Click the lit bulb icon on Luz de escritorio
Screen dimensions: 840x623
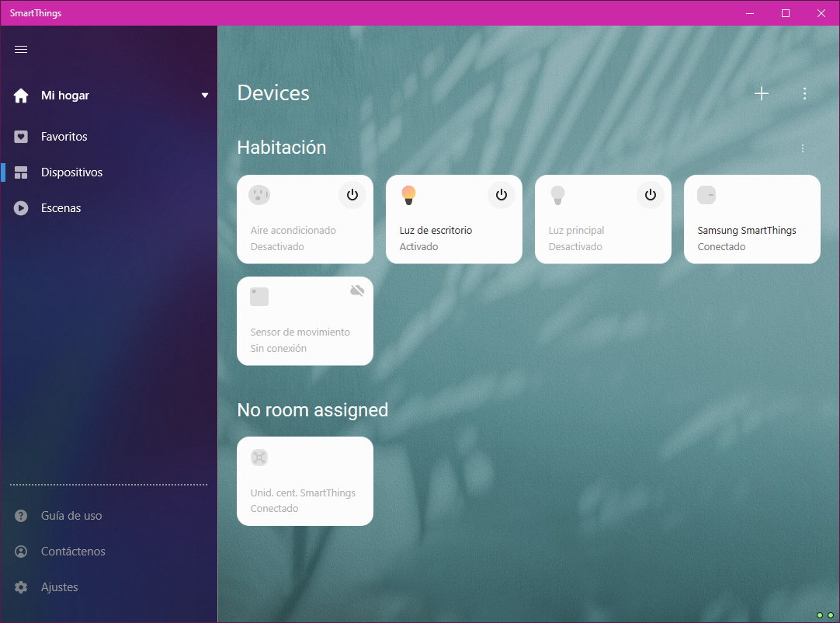(x=409, y=195)
